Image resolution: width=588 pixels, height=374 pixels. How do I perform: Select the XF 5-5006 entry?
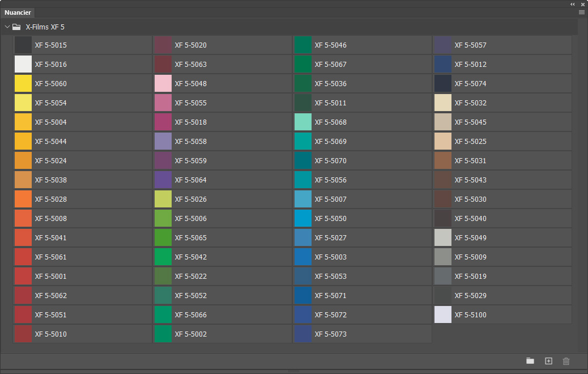click(223, 218)
